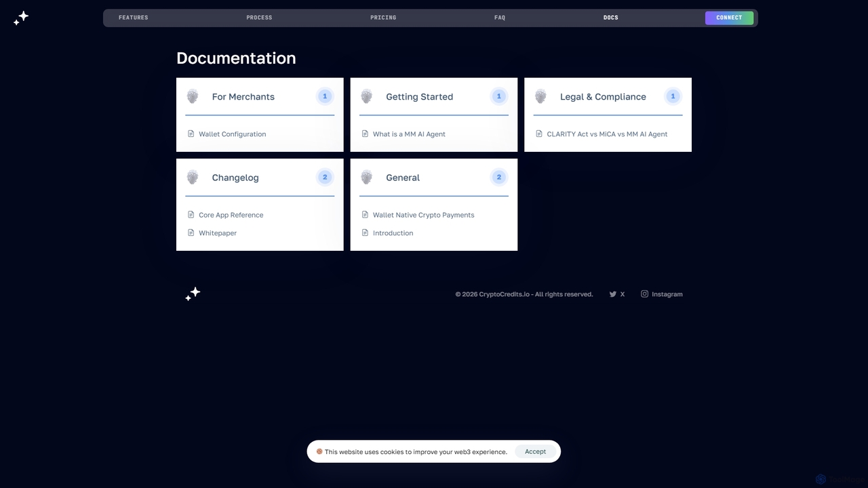Click the fingerprint icon beside Getting Started
Image resolution: width=868 pixels, height=488 pixels.
coord(367,96)
